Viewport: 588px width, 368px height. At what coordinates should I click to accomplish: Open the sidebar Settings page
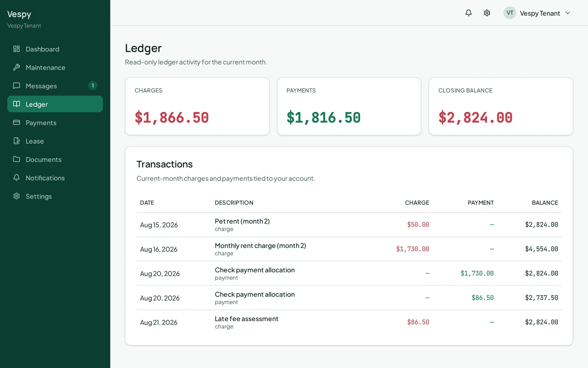pyautogui.click(x=55, y=196)
